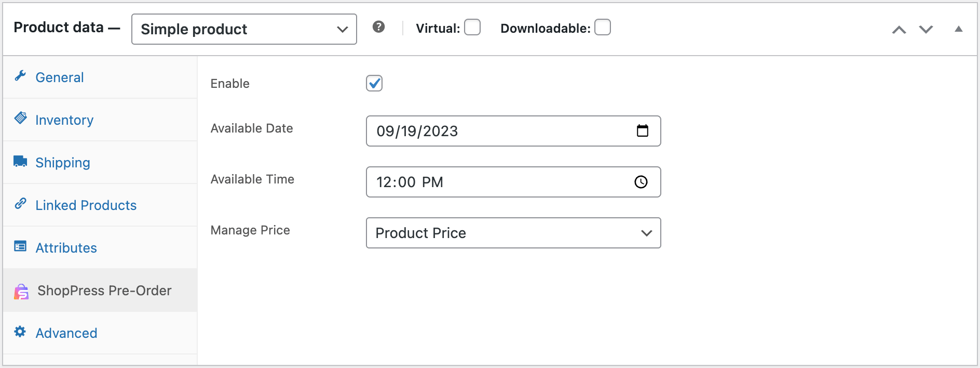Viewport: 980px width, 368px height.
Task: Click the help question mark icon
Action: click(x=378, y=27)
